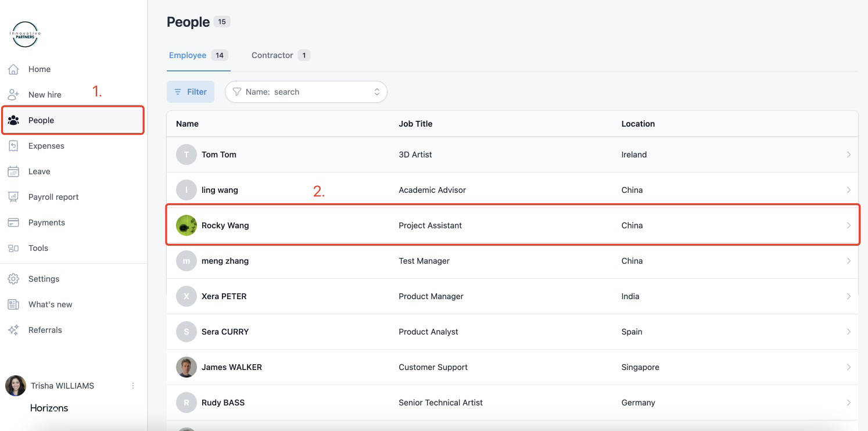This screenshot has width=868, height=431.
Task: Open Tools via its sidebar icon
Action: (x=13, y=248)
